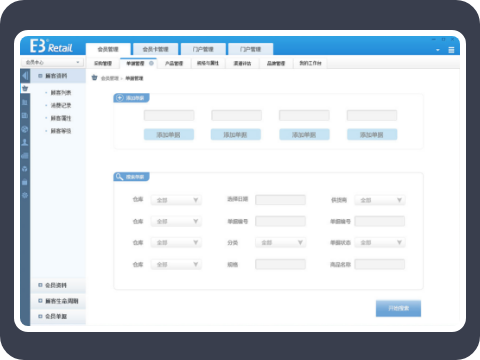
Task: Click the 选择日期 input field
Action: (280, 200)
